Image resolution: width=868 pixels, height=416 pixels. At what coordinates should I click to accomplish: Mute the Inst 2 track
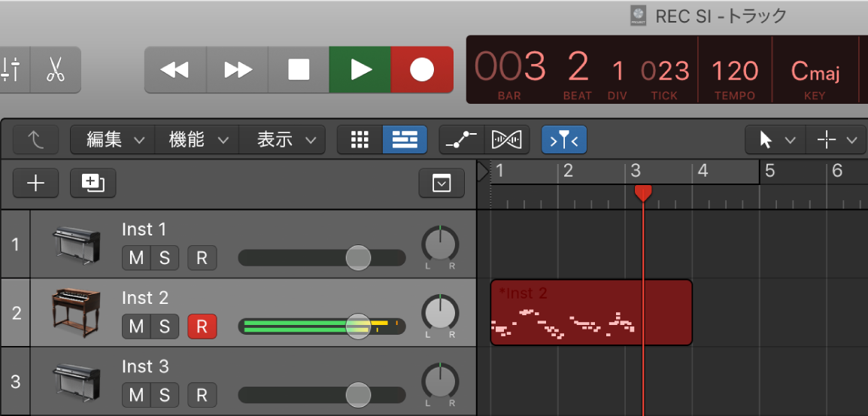coord(136,326)
